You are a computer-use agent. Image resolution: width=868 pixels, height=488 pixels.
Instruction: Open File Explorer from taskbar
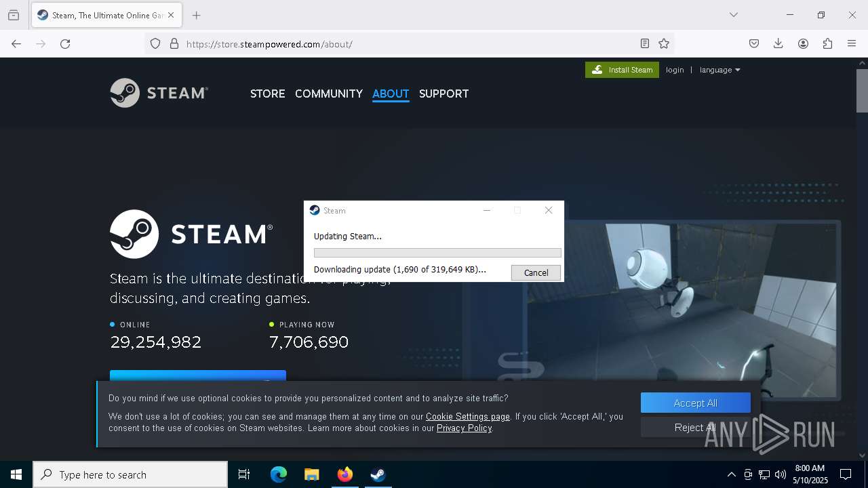click(x=311, y=474)
